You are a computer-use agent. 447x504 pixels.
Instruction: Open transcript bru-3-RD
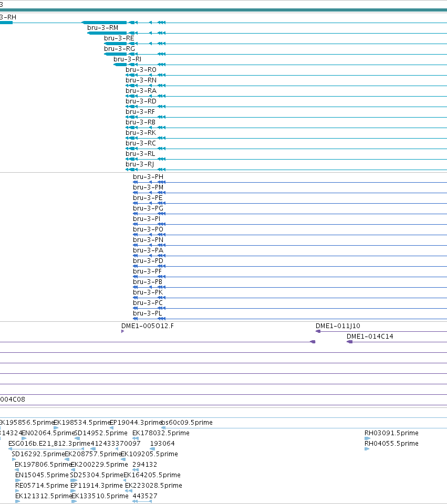141,101
